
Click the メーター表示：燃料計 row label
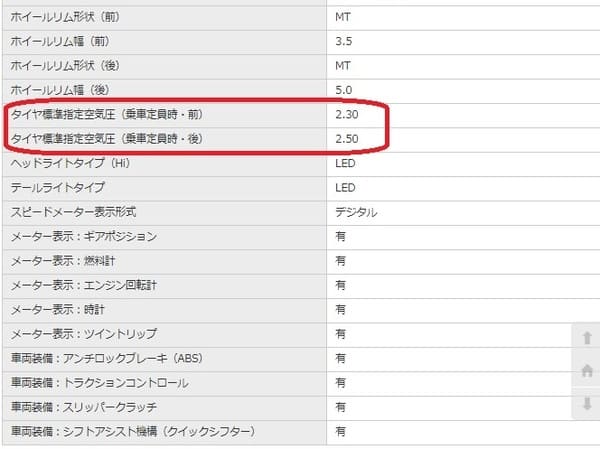pyautogui.click(x=58, y=261)
